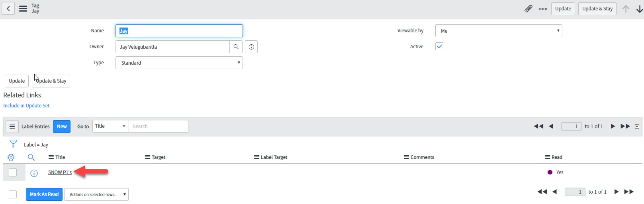Screen dimensions: 644x204
Task: Click bottom pager page number field
Action: click(x=575, y=192)
